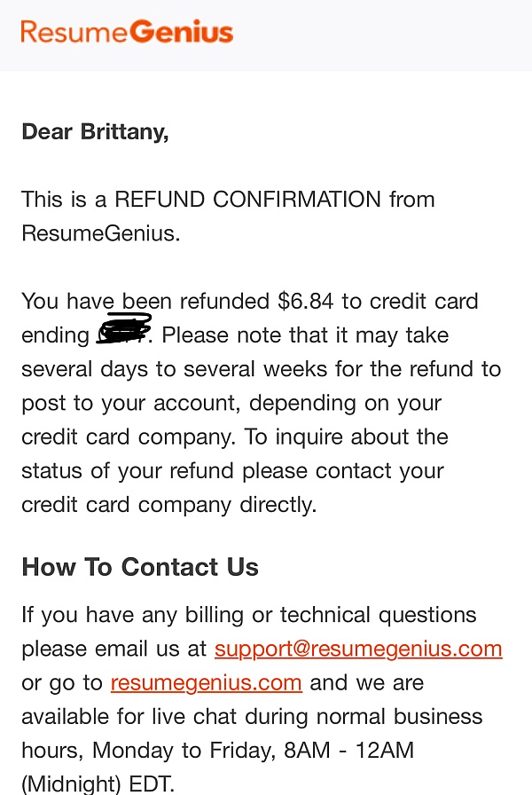Click the "(Midnight) EDT" text
The width and height of the screenshot is (532, 795).
[98, 783]
